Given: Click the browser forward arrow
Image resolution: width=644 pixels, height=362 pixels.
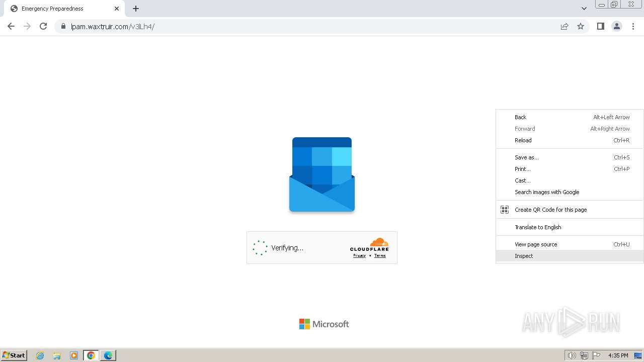Looking at the screenshot, I should pos(27,26).
